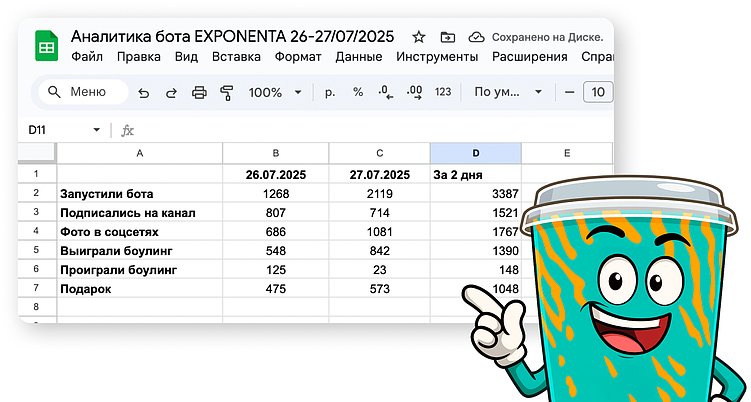Select cell 27.07.2025
The height and width of the screenshot is (402, 751).
[x=379, y=174]
